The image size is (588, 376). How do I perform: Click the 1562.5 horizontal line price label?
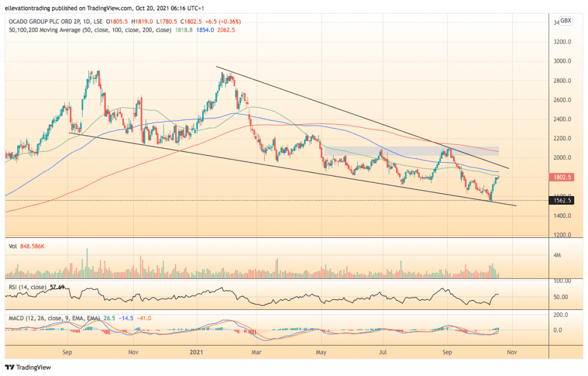pos(562,200)
